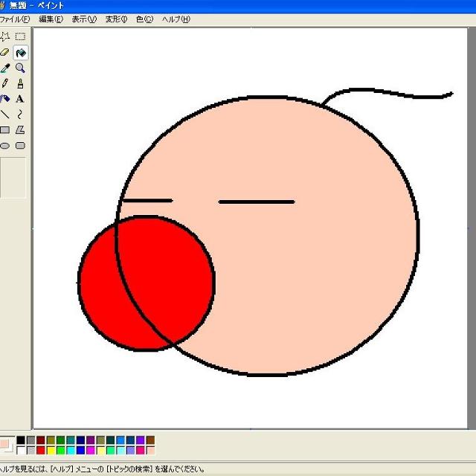
Task: Select the Polygon shape tool
Action: click(x=20, y=130)
